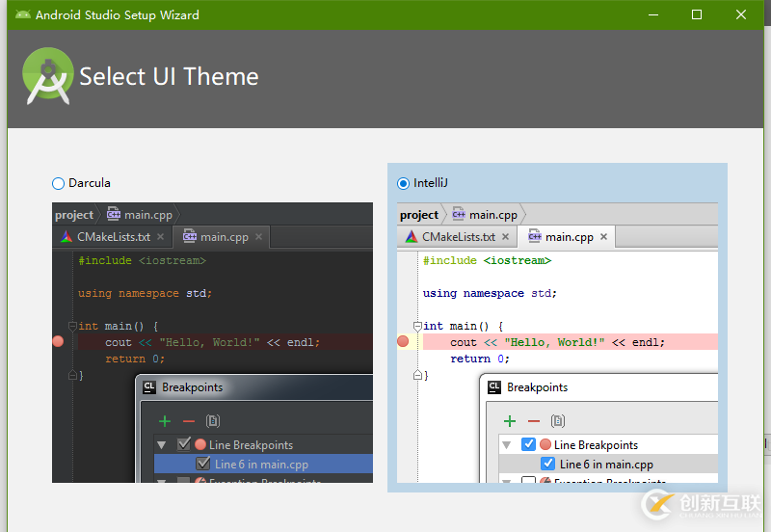The width and height of the screenshot is (771, 532).
Task: Select the IntelliJ theme radio button
Action: (403, 183)
